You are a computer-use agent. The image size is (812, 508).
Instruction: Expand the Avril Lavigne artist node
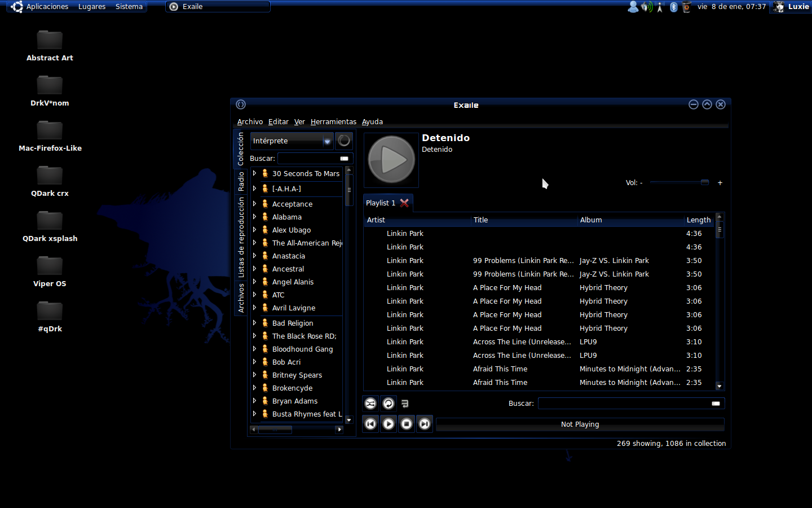point(254,308)
